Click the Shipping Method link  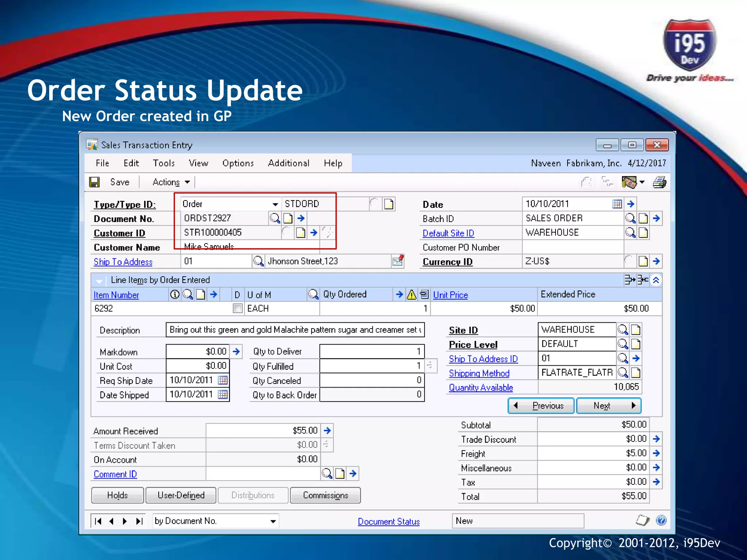pos(479,373)
